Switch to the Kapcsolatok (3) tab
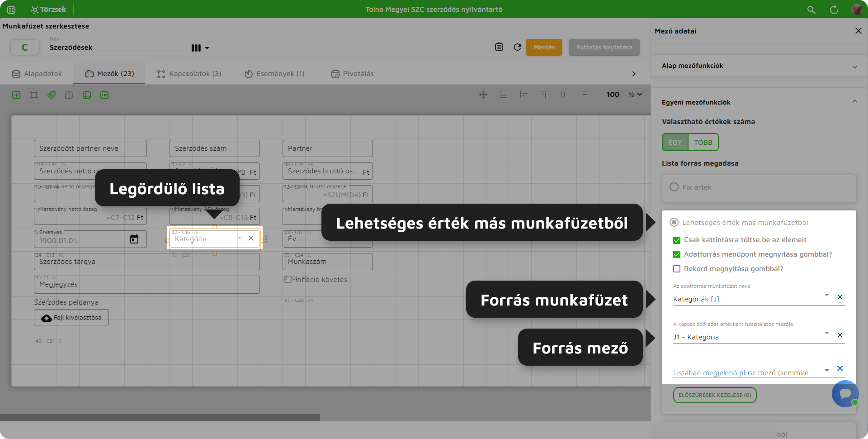This screenshot has height=439, width=868. (189, 74)
